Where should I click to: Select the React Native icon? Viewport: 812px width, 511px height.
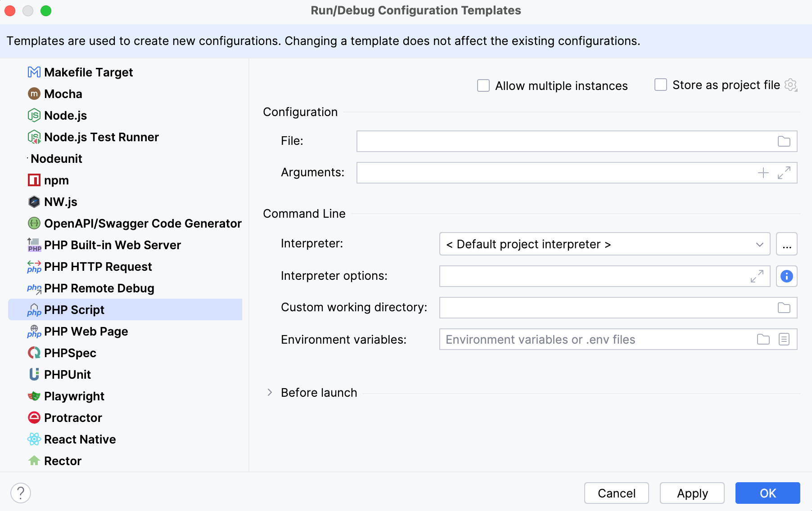pos(34,439)
